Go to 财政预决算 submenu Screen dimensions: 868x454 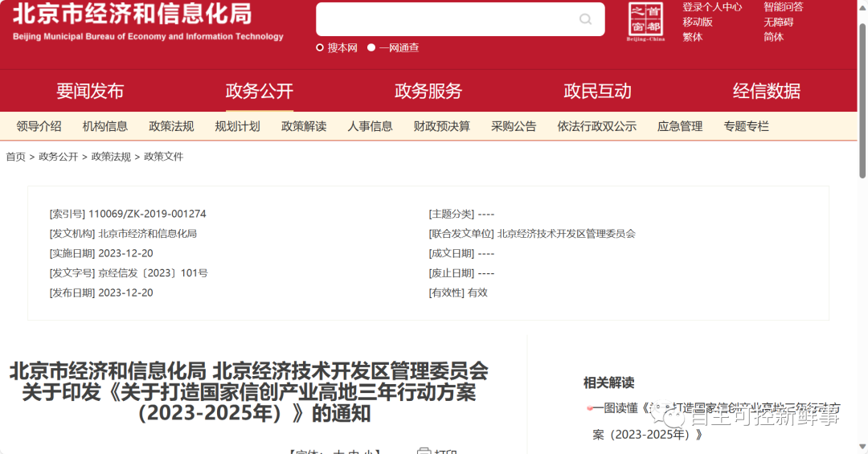[x=442, y=126]
